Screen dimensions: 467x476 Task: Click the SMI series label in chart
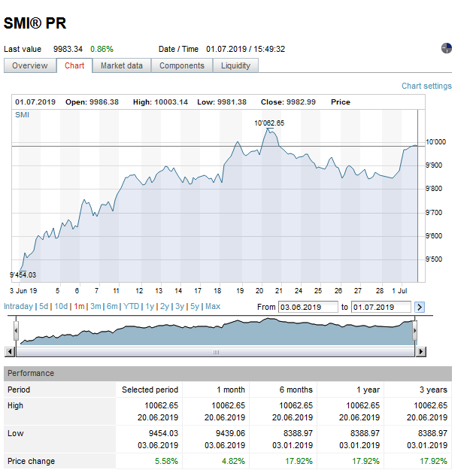point(22,115)
